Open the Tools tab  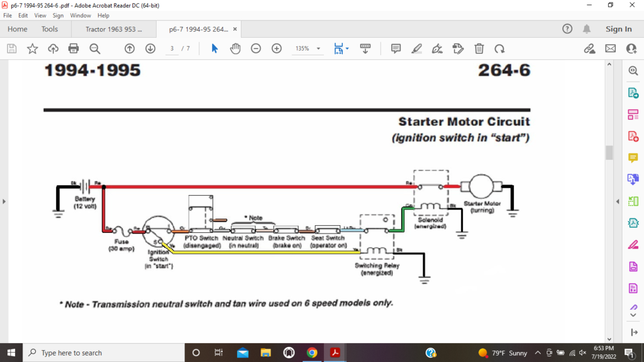(50, 29)
